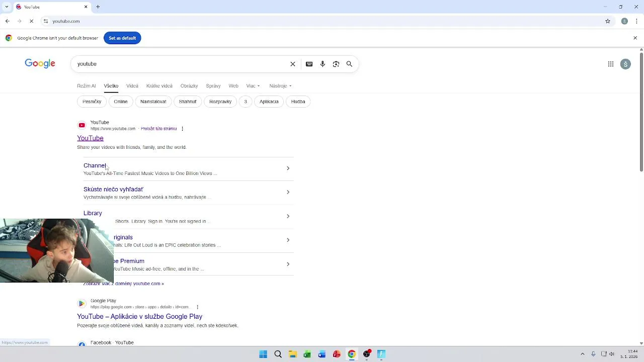Click the browser back arrow
This screenshot has width=644, height=362.
(x=7, y=21)
